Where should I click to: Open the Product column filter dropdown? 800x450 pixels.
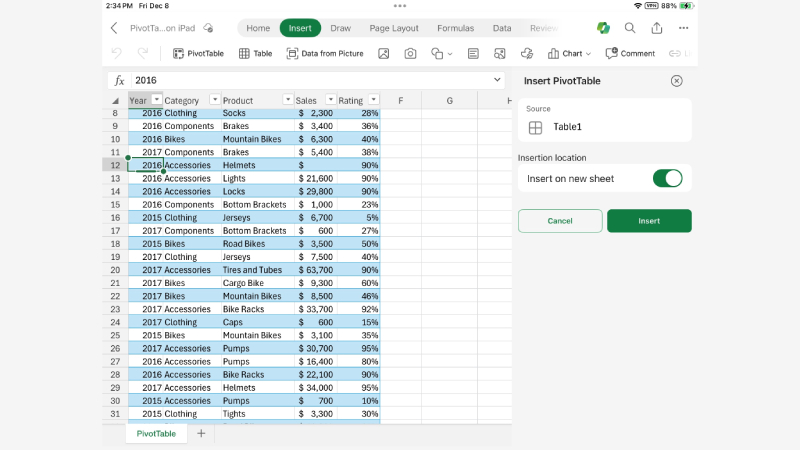(x=288, y=99)
